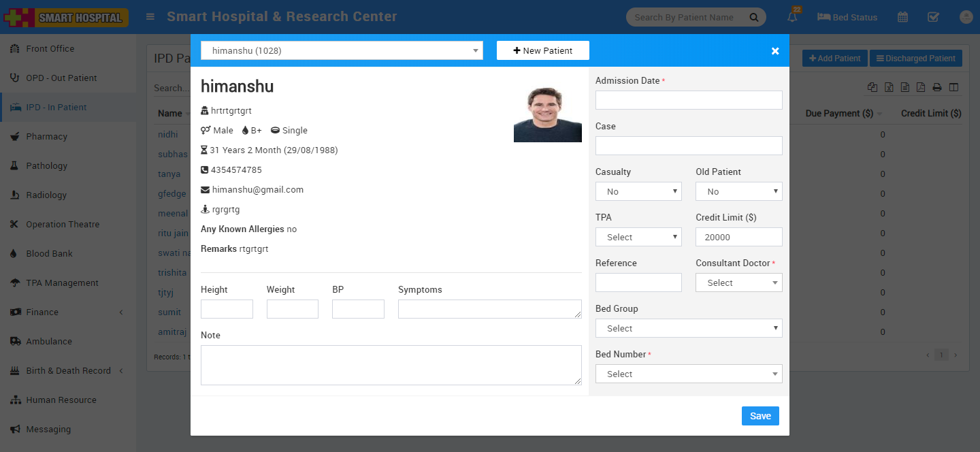
Task: Click the columns visibility icon
Action: (x=953, y=88)
